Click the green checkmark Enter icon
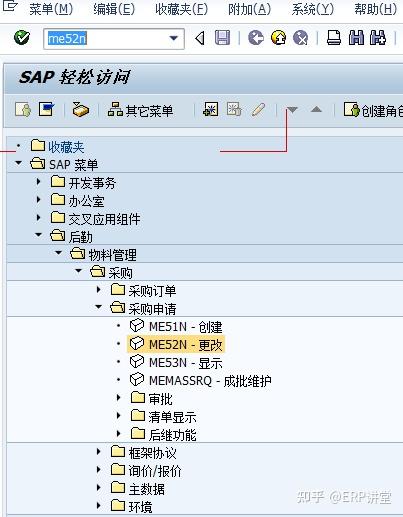The height and width of the screenshot is (517, 403). [x=22, y=38]
